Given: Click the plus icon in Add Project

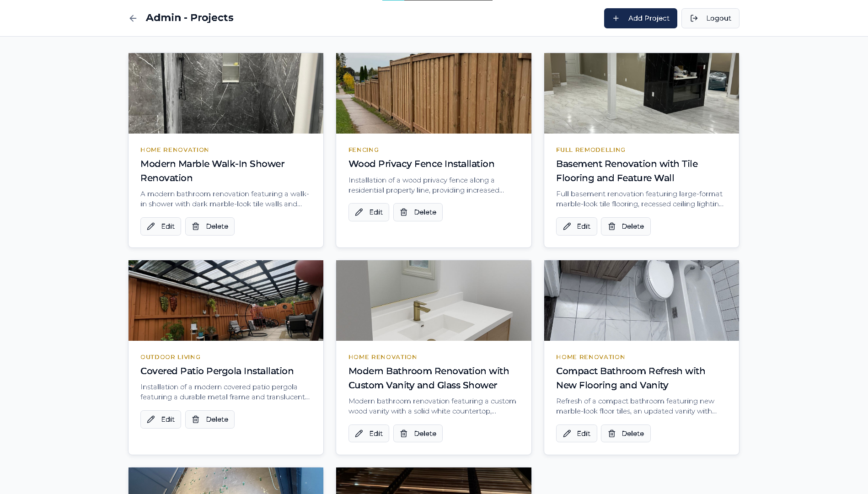Looking at the screenshot, I should point(616,18).
